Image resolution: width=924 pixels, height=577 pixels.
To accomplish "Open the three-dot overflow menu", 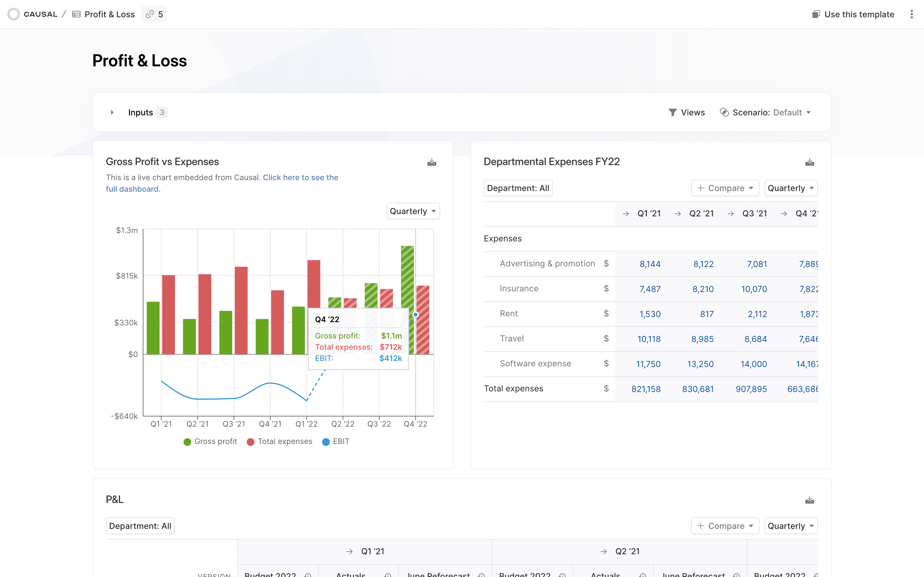I will [x=912, y=14].
